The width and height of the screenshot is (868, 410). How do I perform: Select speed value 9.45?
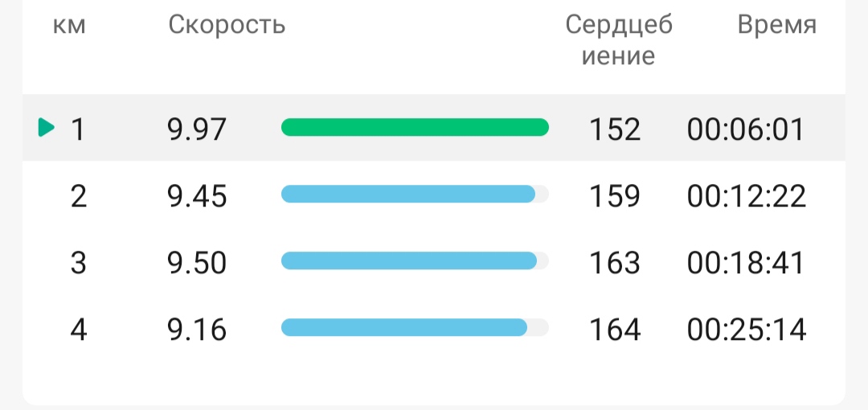coord(197,196)
